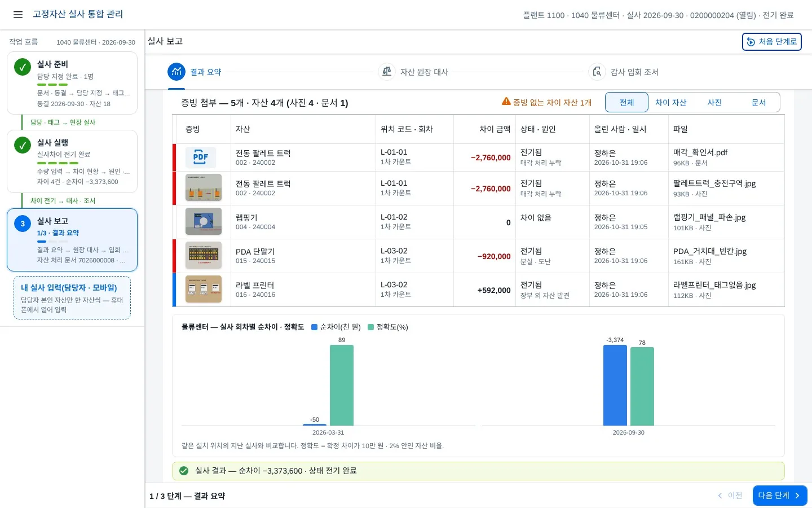Image resolution: width=812 pixels, height=508 pixels.
Task: Go to the 결과 요약 step tab
Action: tap(195, 72)
